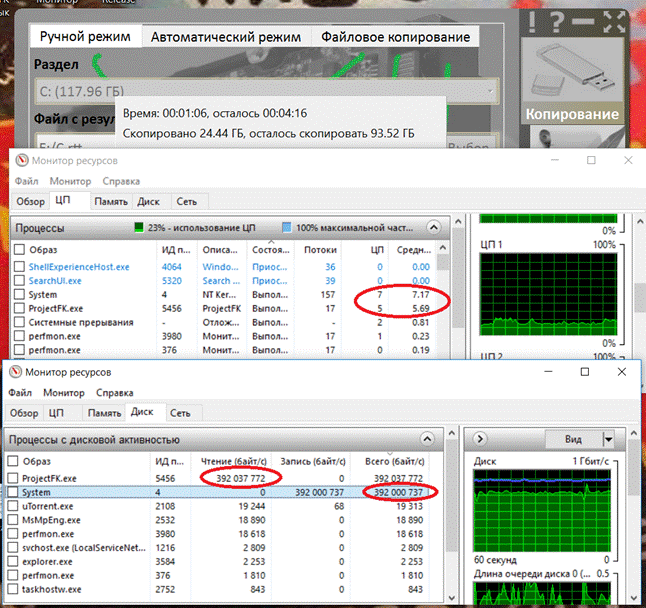
Task: Collapse the disk activity processes section
Action: 432,439
